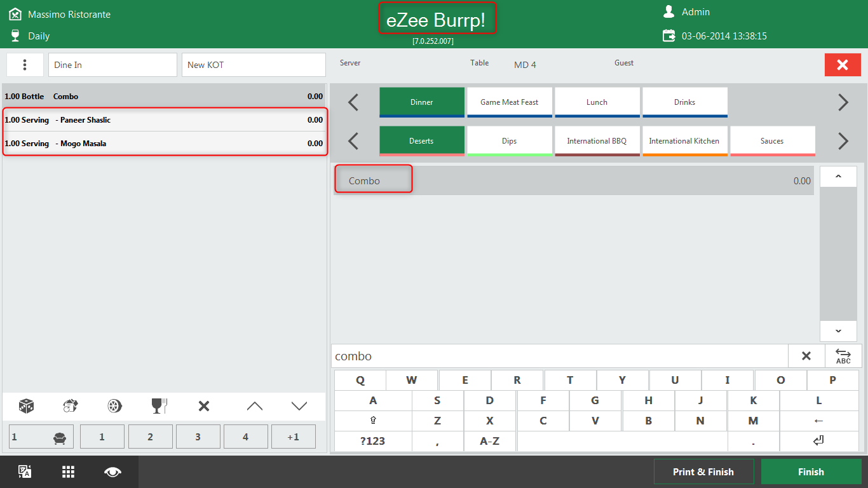Switch keyboard layout with the ABC icon
This screenshot has width=868, height=488.
[x=843, y=356]
